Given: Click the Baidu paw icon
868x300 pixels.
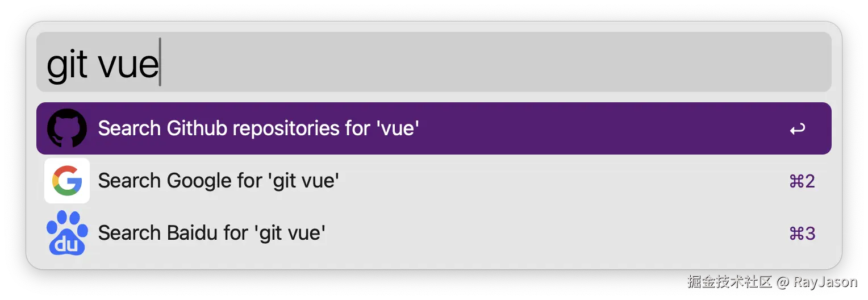Looking at the screenshot, I should 67,233.
